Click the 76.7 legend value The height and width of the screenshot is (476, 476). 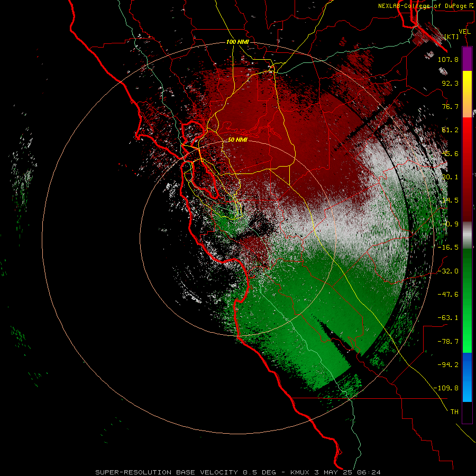point(450,106)
